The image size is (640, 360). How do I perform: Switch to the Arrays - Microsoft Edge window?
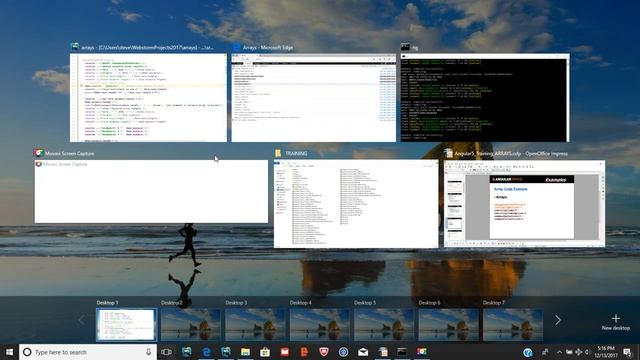pos(313,98)
